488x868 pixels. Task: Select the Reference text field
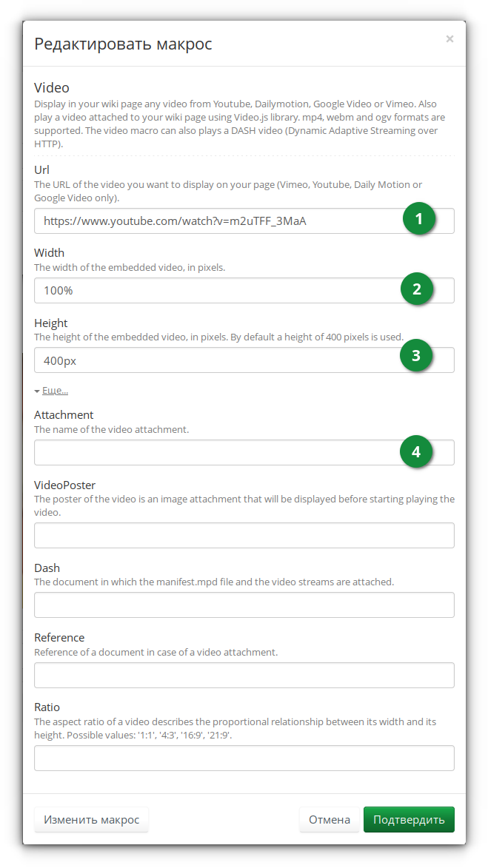pos(244,675)
